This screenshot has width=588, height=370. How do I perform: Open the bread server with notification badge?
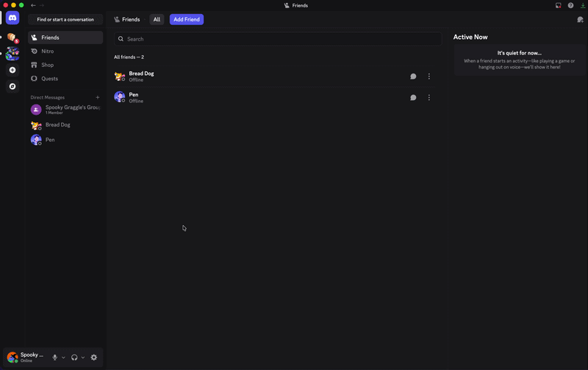[x=12, y=38]
